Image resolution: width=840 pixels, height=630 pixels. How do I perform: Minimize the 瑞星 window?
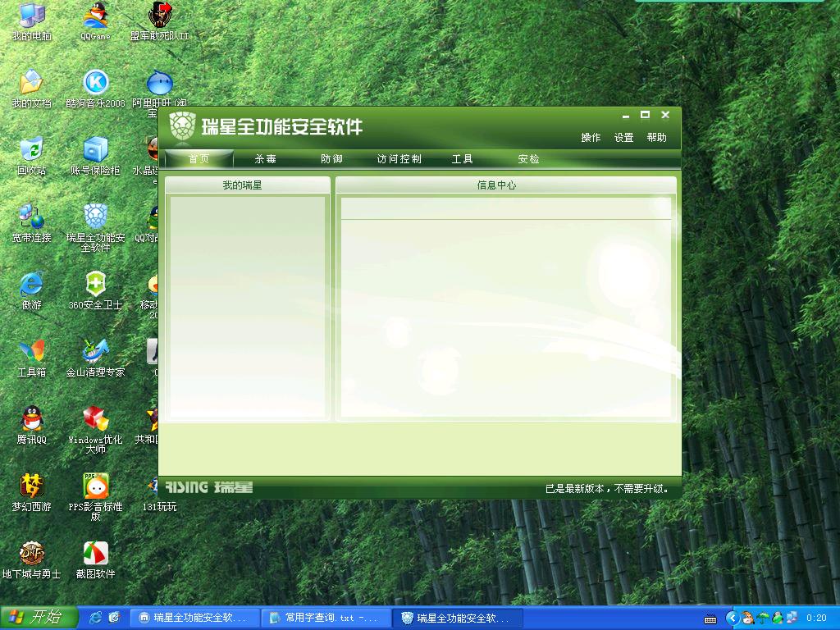[625, 115]
